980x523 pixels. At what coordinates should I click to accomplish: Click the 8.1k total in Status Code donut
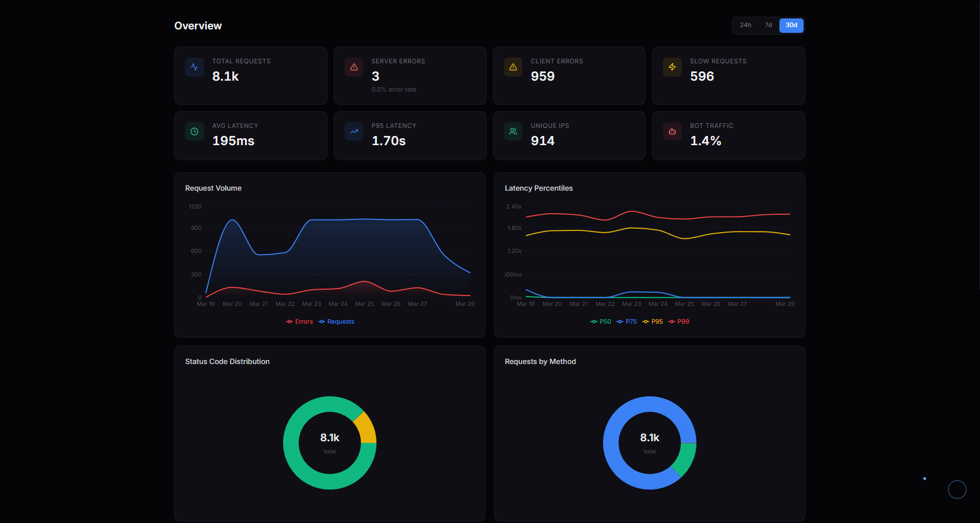tap(330, 438)
